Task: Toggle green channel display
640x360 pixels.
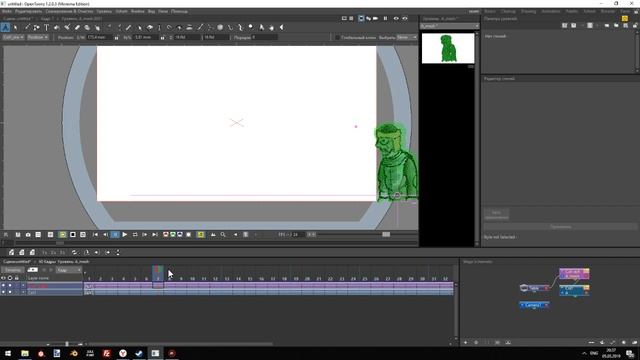Action: click(x=173, y=235)
